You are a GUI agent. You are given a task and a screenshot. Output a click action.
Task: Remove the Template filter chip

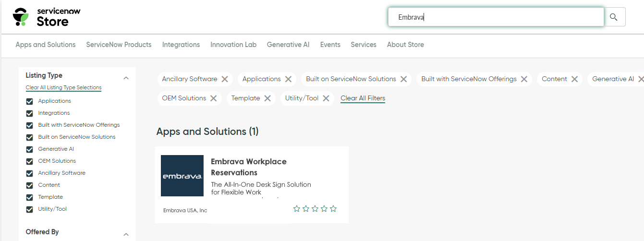(x=267, y=98)
